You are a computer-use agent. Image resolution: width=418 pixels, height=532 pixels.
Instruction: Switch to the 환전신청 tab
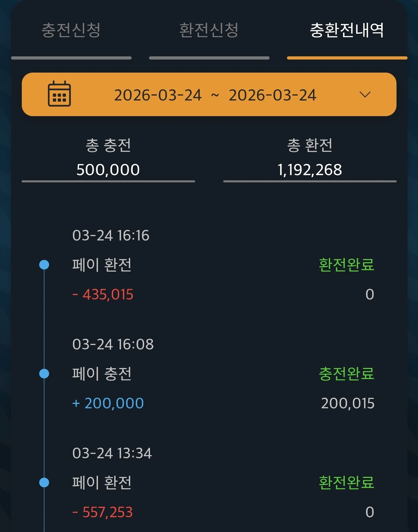point(209,30)
